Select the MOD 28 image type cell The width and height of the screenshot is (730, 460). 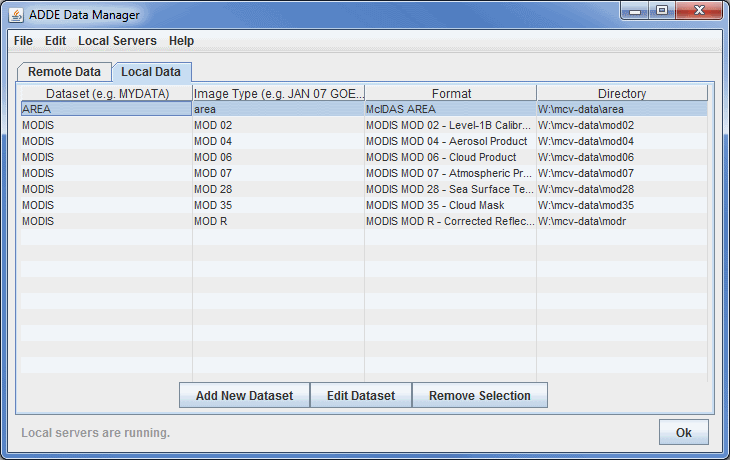click(278, 189)
